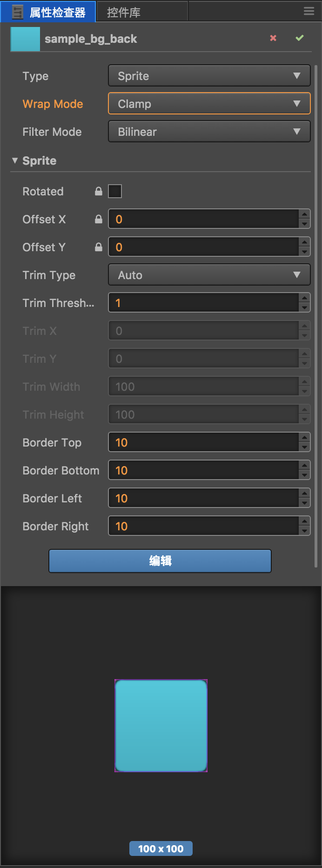322x868 pixels.
Task: Open the Wrap Mode dropdown showing Clamp
Action: (209, 104)
